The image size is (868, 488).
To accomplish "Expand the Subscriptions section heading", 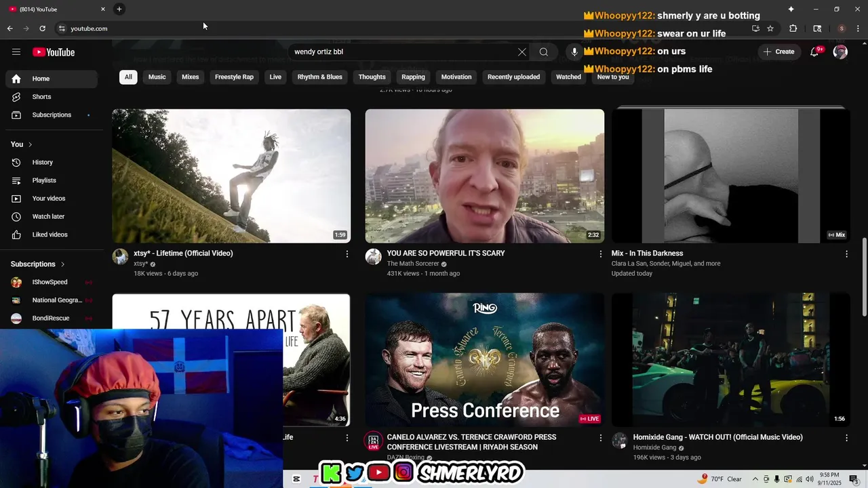I will [x=38, y=264].
